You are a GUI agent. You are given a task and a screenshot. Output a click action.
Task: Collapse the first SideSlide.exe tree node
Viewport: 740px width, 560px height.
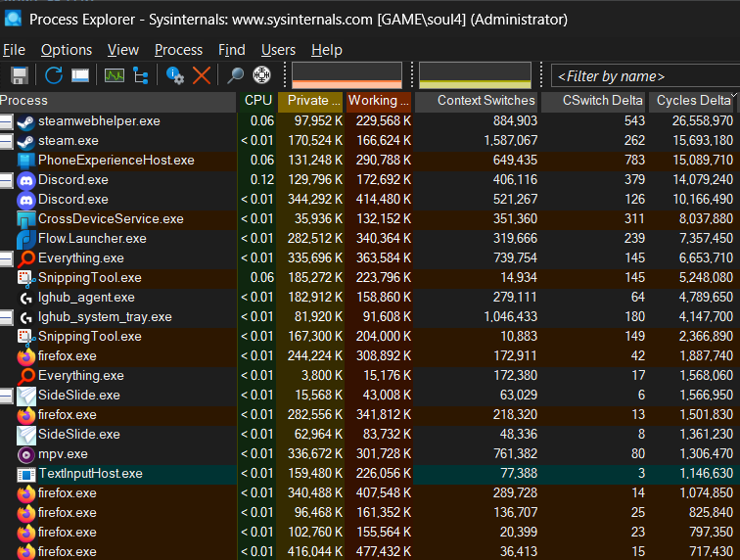point(6,396)
